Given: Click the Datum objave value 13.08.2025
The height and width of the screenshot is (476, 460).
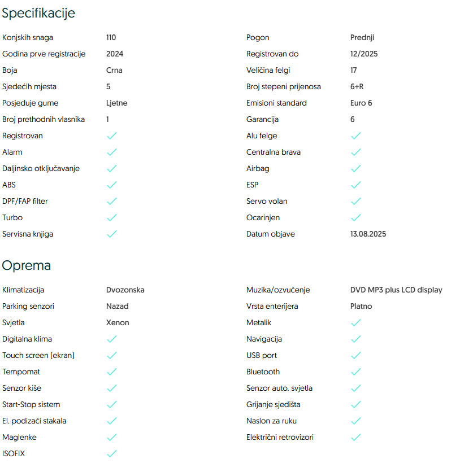Looking at the screenshot, I should 368,234.
